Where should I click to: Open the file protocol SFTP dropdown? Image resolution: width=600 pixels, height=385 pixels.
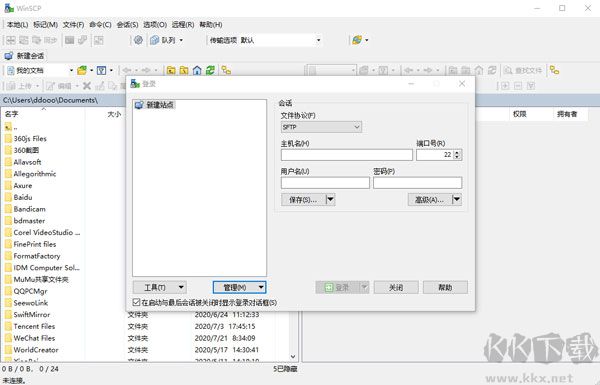[x=321, y=127]
